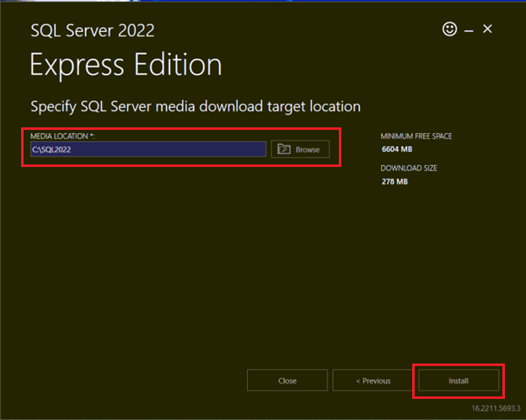Click the Specify media download target location heading
The image size is (526, 420).
pos(196,107)
